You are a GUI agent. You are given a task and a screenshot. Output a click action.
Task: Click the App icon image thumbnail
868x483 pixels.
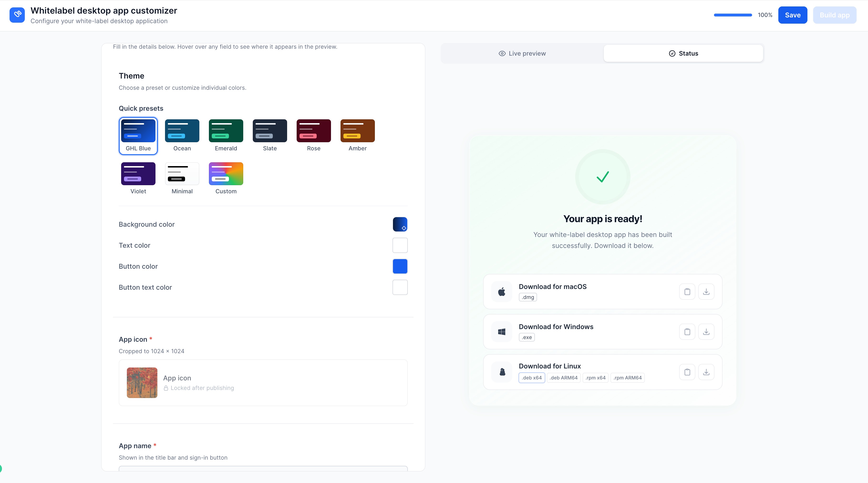(142, 383)
